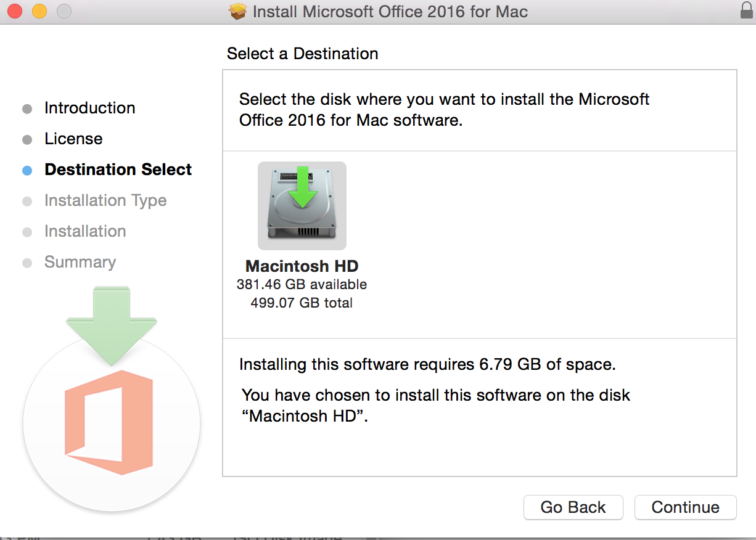
Task: Click the Destination Select step in the sidebar
Action: click(118, 170)
